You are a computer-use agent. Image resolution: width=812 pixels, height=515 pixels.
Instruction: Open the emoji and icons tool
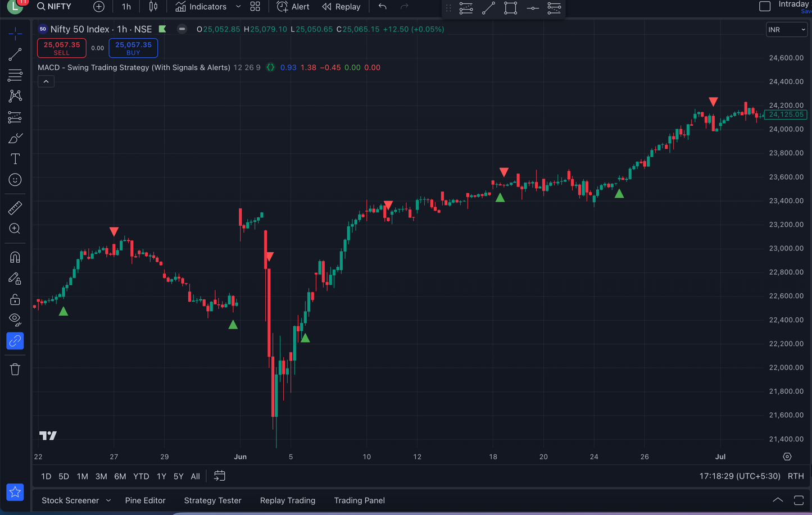[x=15, y=180]
